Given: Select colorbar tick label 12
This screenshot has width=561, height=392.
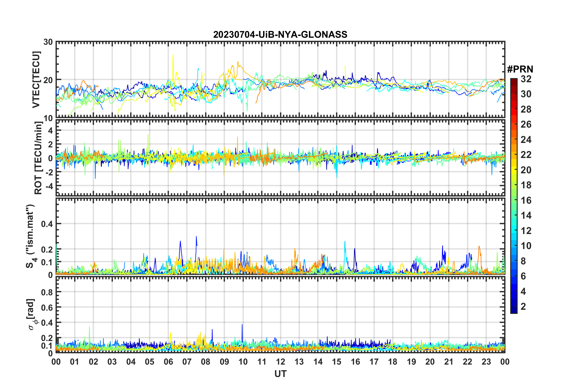Looking at the screenshot, I should click(x=526, y=231).
